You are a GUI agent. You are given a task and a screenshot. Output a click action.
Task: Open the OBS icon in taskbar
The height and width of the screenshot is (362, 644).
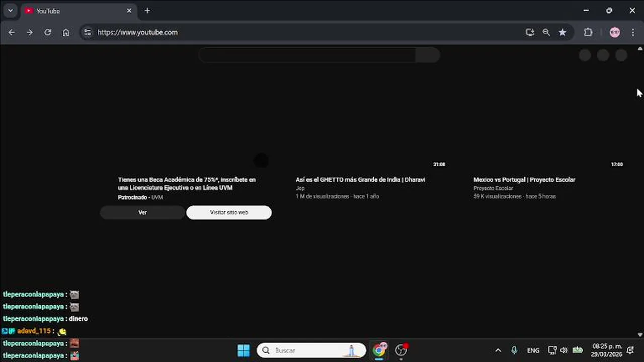401,350
